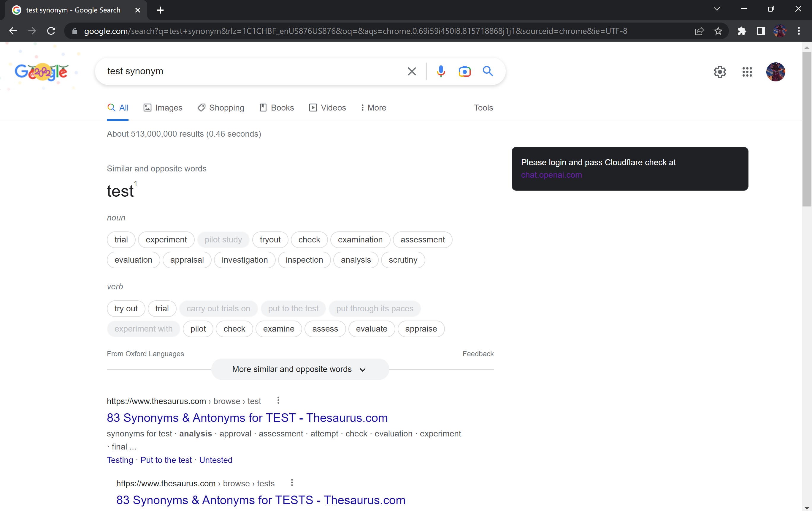Viewport: 812px width, 511px height.
Task: Click the browser extensions puzzle icon
Action: pyautogui.click(x=742, y=31)
